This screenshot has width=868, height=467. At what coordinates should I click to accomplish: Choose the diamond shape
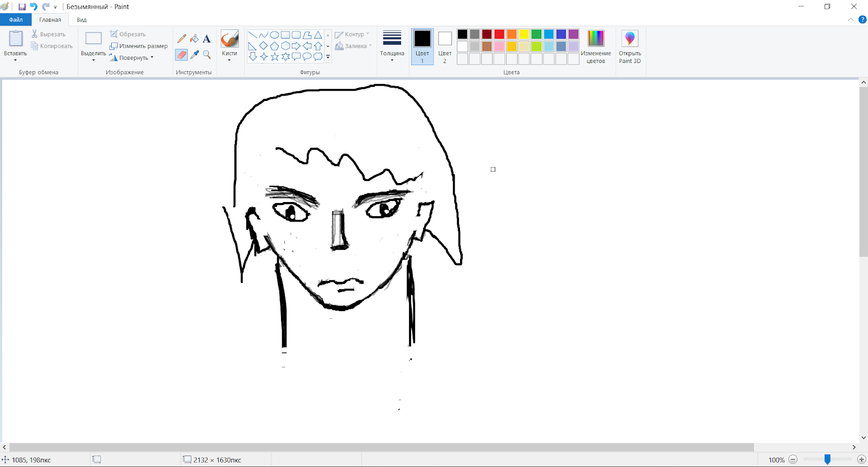[264, 46]
